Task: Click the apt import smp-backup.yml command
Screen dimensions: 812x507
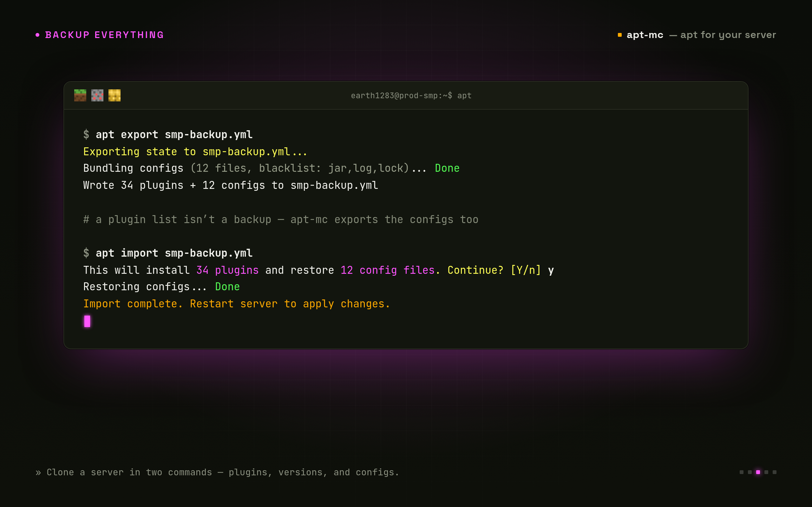Action: pos(174,253)
